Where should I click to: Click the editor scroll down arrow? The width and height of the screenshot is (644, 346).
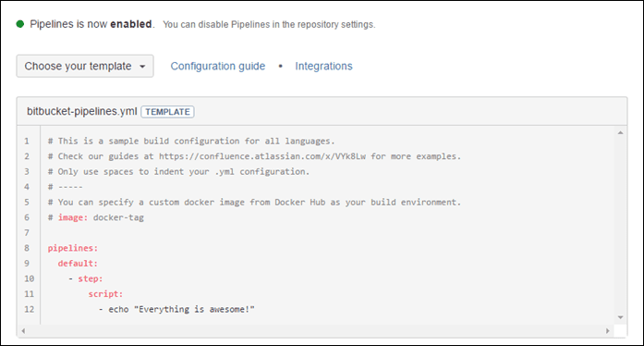coord(620,317)
